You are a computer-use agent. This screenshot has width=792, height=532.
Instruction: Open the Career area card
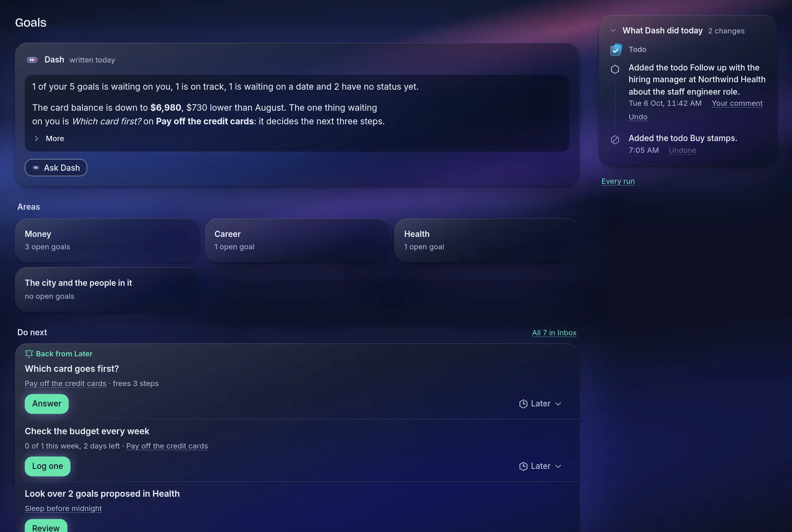pyautogui.click(x=297, y=241)
